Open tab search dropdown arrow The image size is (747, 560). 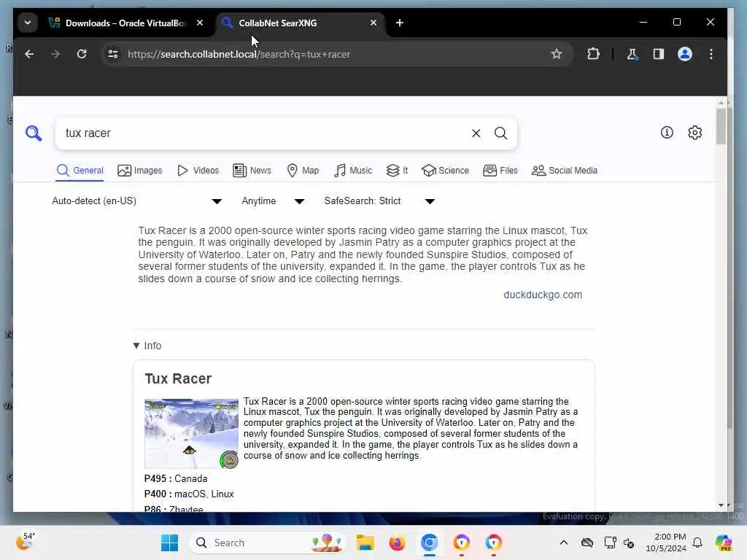coord(28,23)
